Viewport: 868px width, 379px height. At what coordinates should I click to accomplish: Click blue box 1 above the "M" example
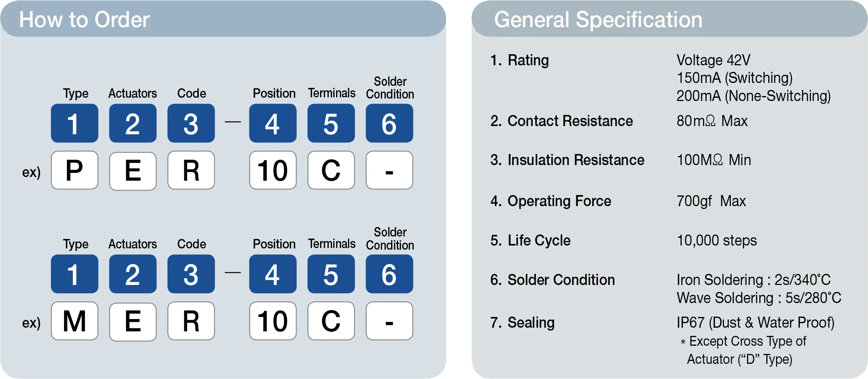(74, 274)
